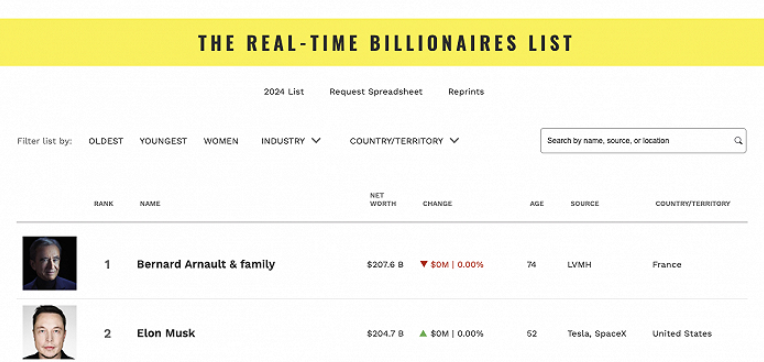Filter list by WOMEN
764x362 pixels.
221,141
